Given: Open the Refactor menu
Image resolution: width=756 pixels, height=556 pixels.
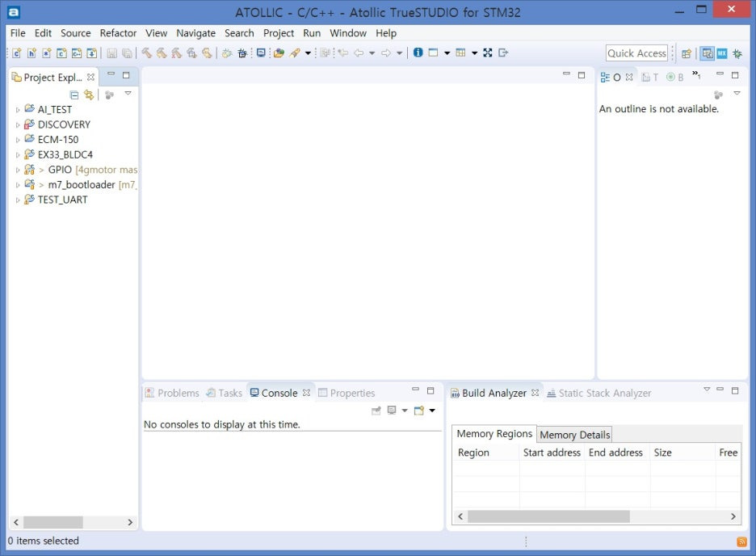Looking at the screenshot, I should coord(118,33).
